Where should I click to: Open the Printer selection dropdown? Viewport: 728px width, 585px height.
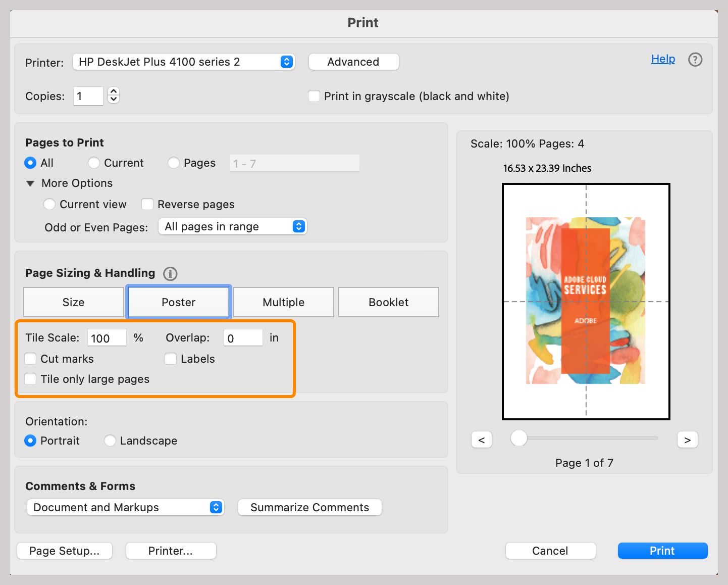point(286,62)
